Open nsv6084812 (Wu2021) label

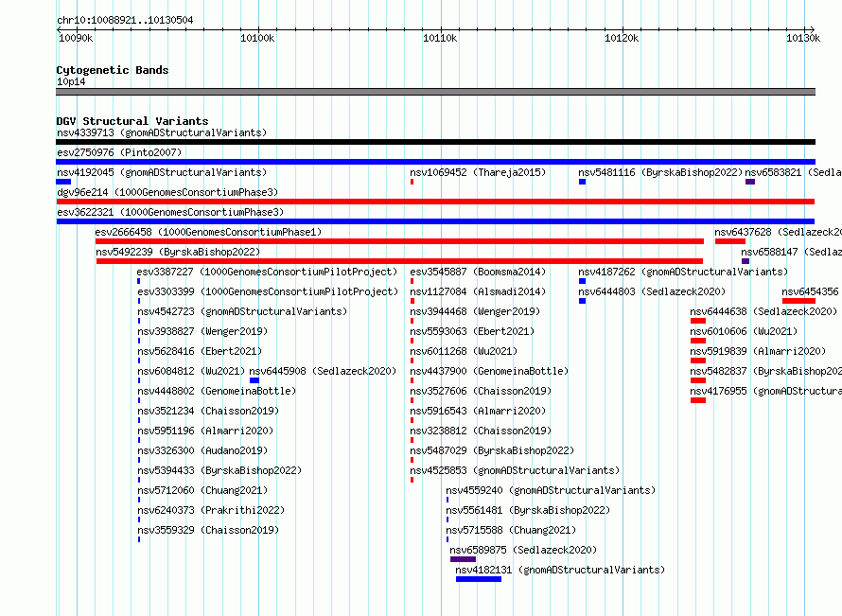point(191,371)
